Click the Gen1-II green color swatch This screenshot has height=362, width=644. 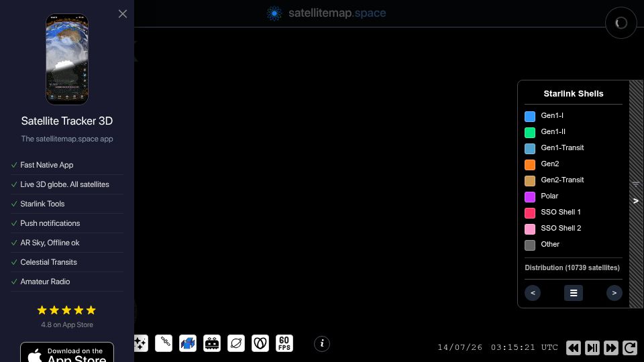530,133
